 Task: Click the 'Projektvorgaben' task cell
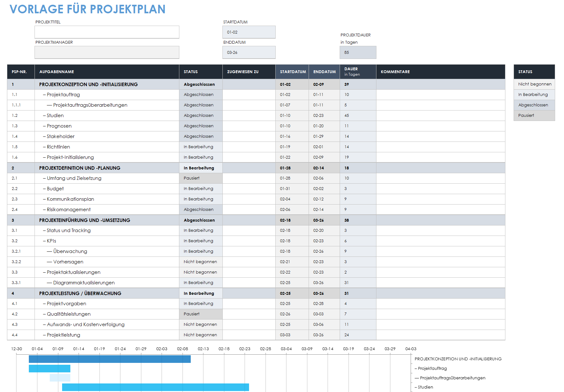click(107, 304)
